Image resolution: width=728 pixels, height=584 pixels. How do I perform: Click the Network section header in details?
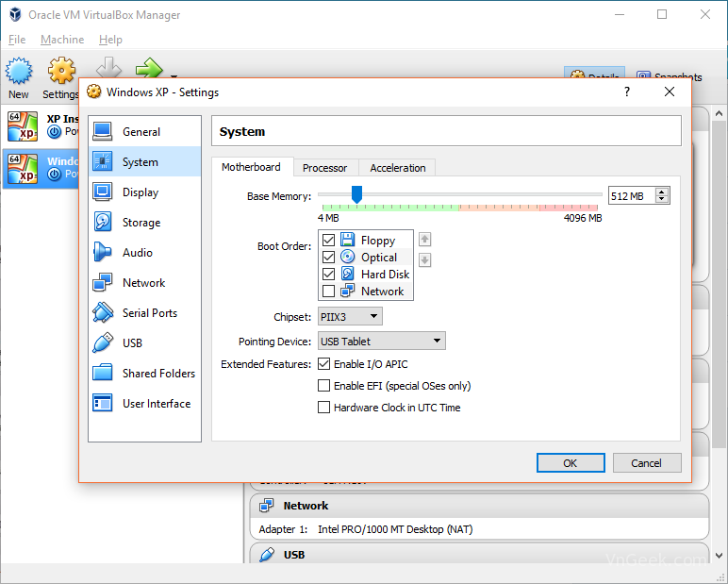click(479, 506)
